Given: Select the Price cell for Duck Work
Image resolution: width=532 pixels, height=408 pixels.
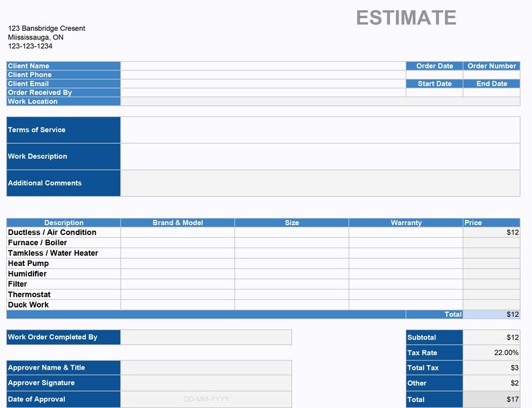Looking at the screenshot, I should (x=492, y=305).
